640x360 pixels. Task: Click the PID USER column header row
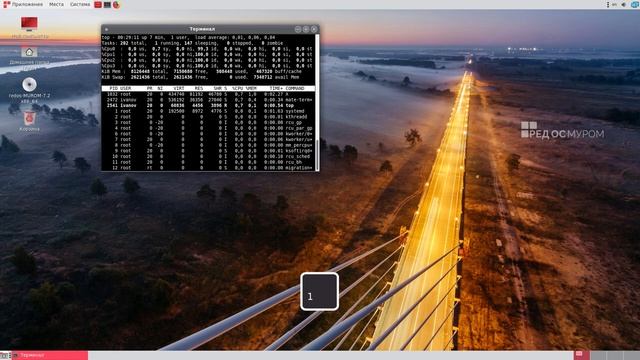coord(208,88)
